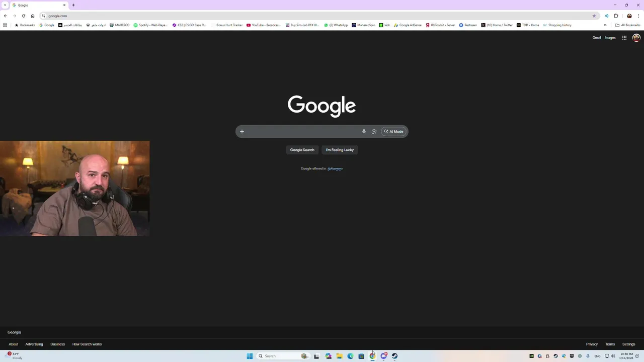Open a new tab with the plus button
Image resolution: width=644 pixels, height=362 pixels.
pos(73,5)
